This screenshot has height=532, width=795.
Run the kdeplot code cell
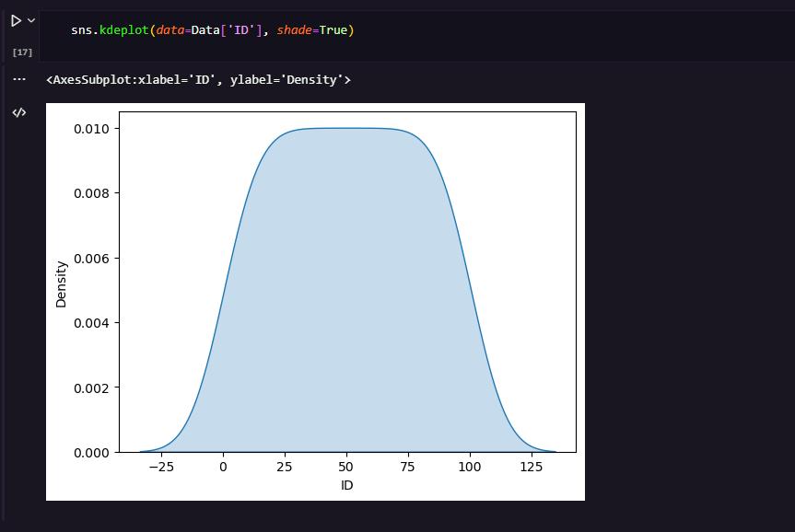coord(16,21)
